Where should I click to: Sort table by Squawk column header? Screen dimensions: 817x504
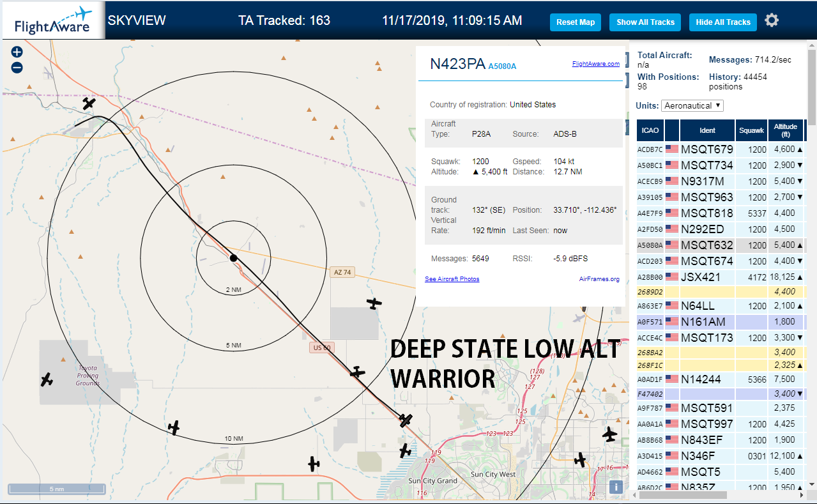751,130
